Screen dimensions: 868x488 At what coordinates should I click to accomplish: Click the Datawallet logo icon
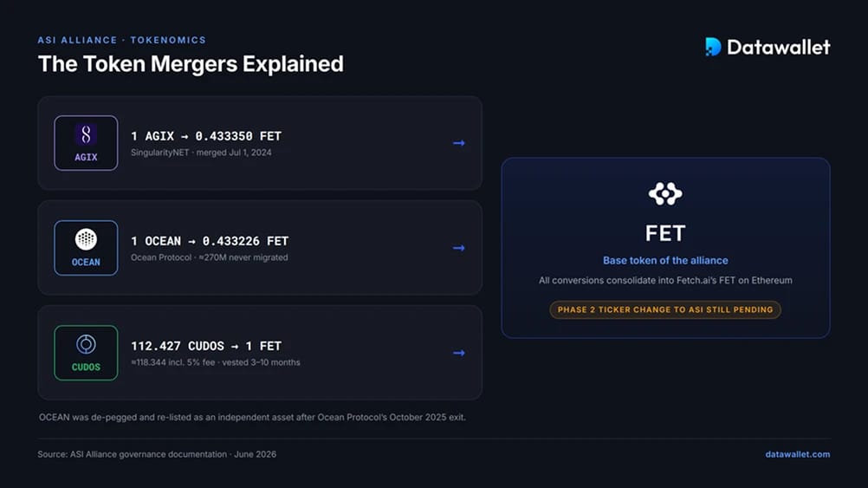tap(713, 47)
